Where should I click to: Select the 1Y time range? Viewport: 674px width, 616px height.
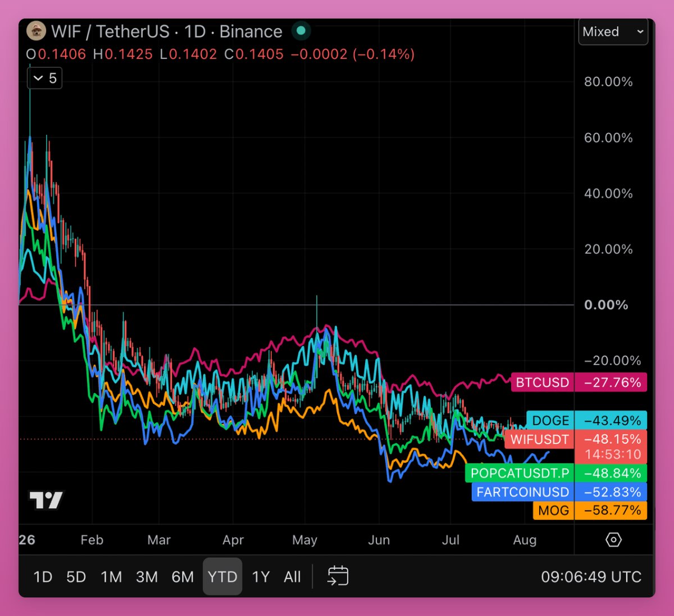click(261, 577)
